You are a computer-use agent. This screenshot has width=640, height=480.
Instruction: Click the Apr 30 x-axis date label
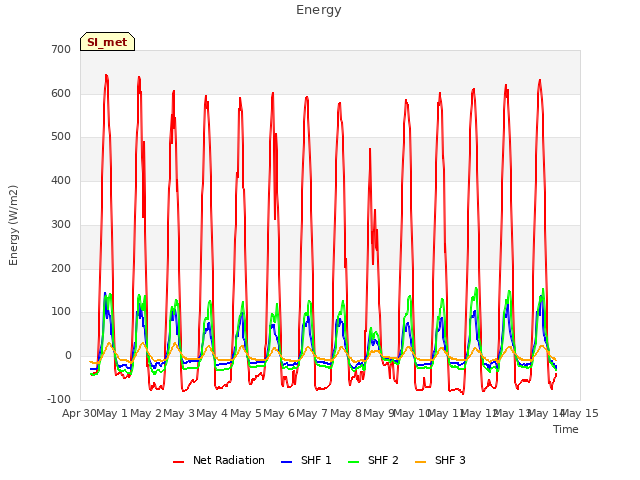[x=79, y=413]
